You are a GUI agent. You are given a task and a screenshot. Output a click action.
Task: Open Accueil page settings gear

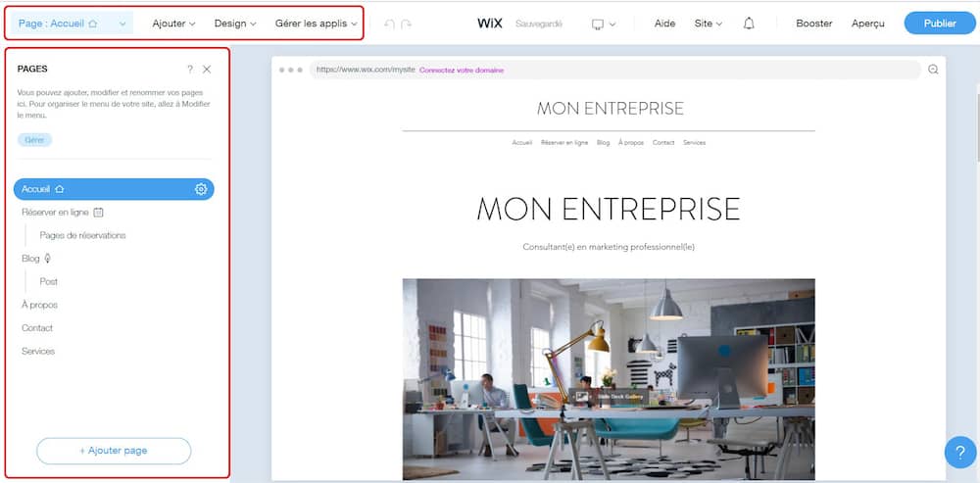point(201,189)
